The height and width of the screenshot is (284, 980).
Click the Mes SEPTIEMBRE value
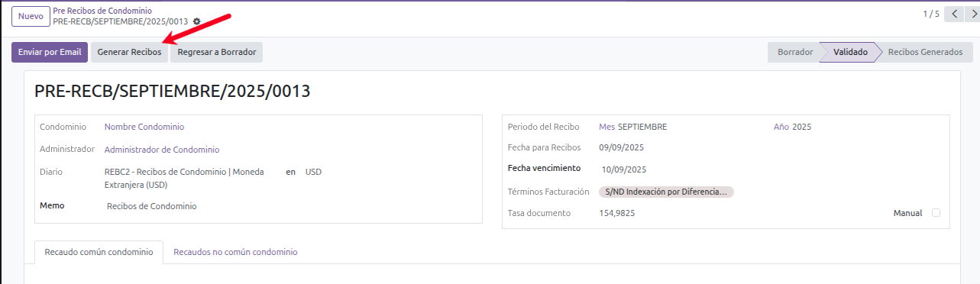click(642, 127)
